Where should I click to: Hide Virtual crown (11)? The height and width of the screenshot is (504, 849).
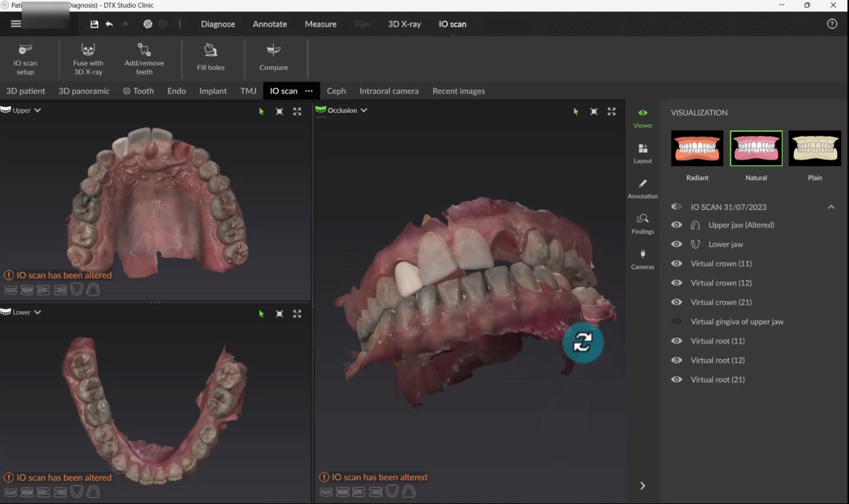pos(677,263)
